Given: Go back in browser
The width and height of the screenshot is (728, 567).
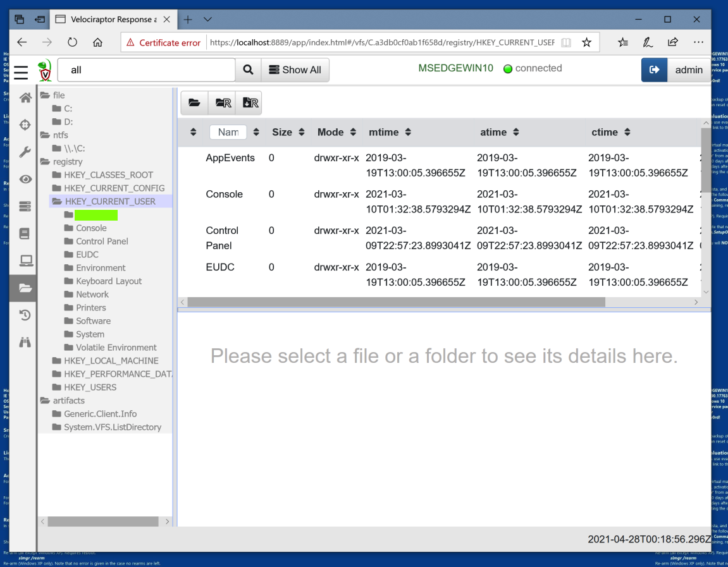Looking at the screenshot, I should pyautogui.click(x=22, y=42).
